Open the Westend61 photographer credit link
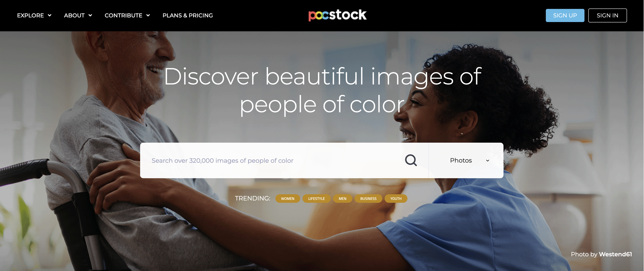The height and width of the screenshot is (271, 644). click(x=616, y=254)
